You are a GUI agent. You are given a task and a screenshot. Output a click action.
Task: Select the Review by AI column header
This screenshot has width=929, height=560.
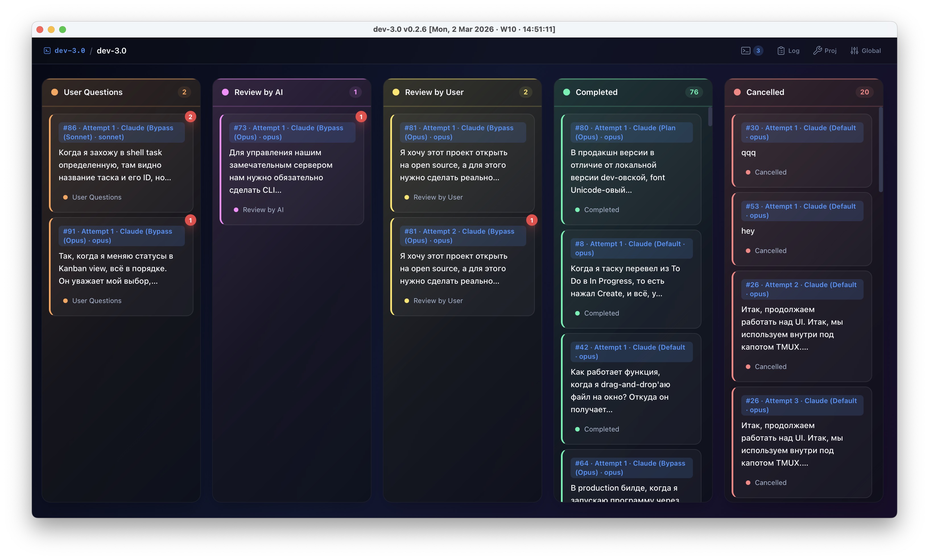coord(258,92)
